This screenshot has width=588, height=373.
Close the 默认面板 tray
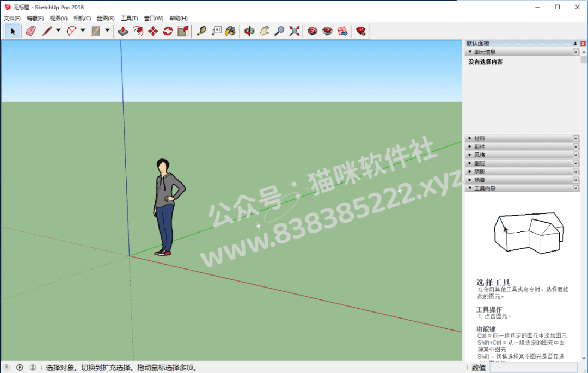[583, 44]
